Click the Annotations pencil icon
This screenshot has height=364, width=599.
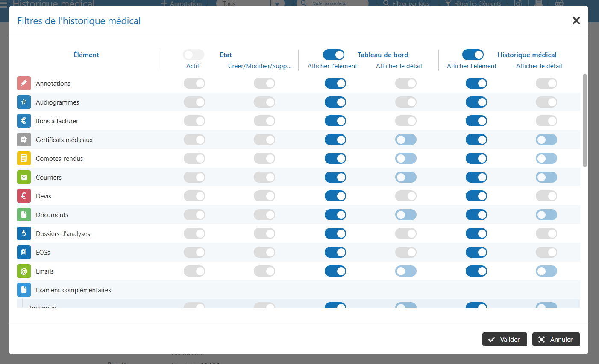tap(24, 83)
